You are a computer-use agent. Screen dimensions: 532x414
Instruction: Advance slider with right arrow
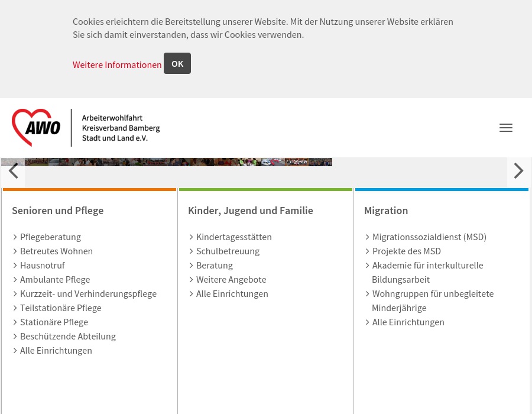518,172
